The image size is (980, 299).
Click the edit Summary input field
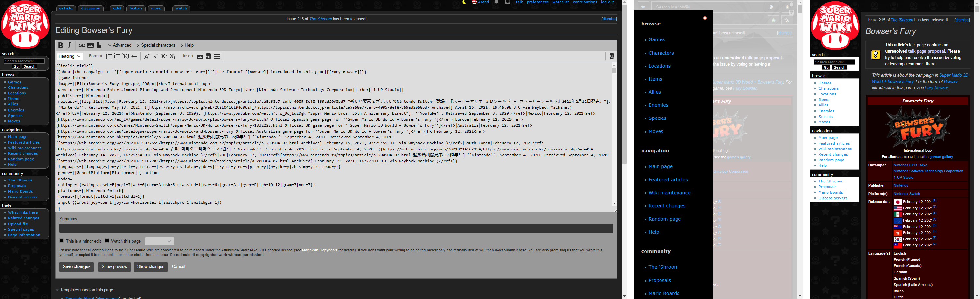point(336,228)
